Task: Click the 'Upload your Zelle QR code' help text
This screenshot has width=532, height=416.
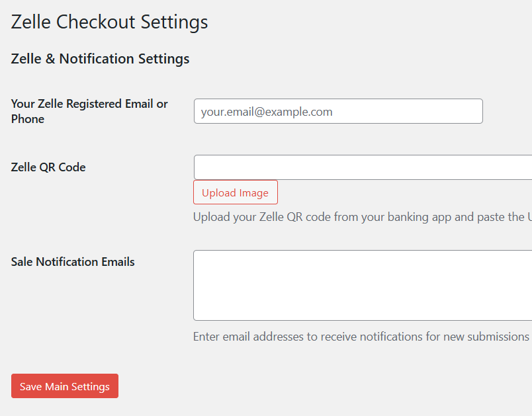Action: [x=363, y=217]
